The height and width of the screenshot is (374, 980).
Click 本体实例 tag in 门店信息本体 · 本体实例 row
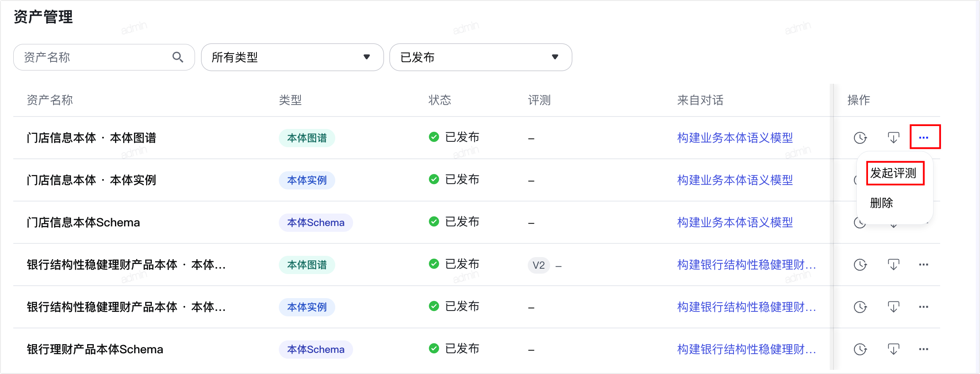tap(307, 180)
